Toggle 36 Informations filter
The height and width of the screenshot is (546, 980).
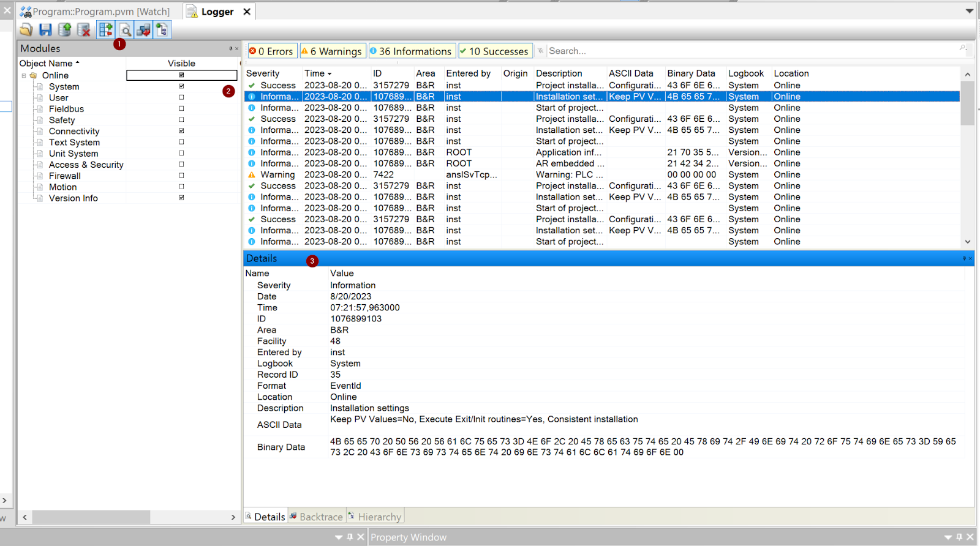click(x=412, y=51)
